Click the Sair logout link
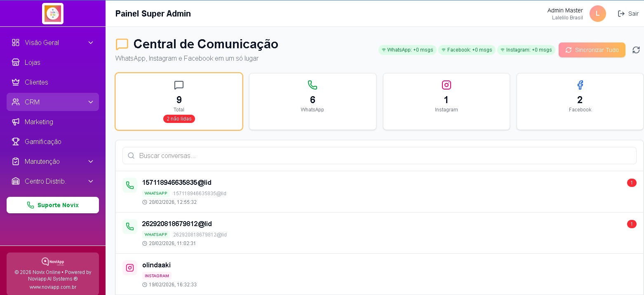Screen dimensions: 644x295 (628, 14)
